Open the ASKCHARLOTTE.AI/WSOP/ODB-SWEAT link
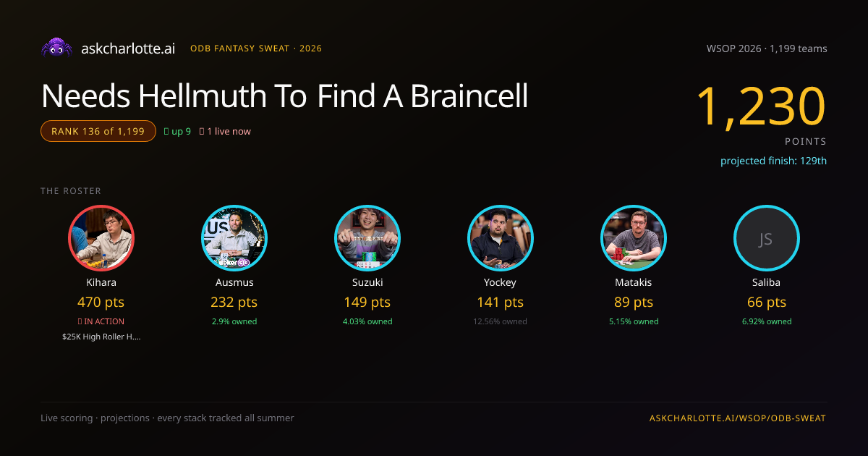The height and width of the screenshot is (456, 868). [738, 418]
